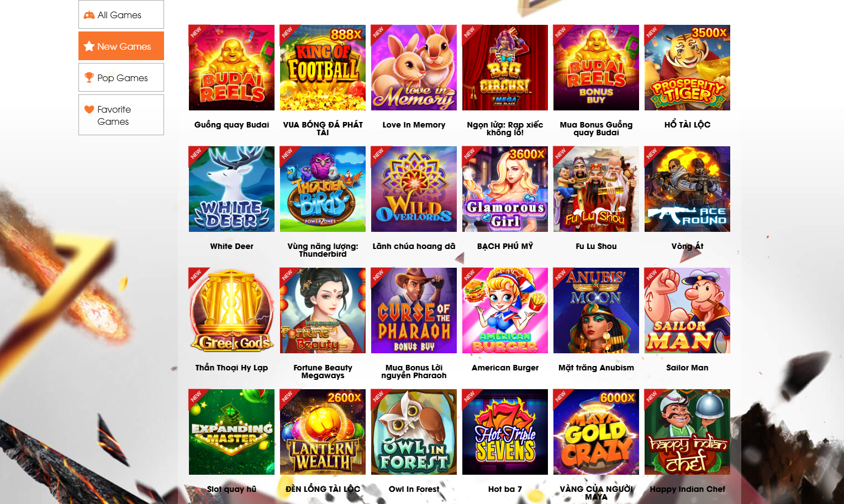Open the Greek Gods game tile
844x504 pixels.
pos(231,310)
